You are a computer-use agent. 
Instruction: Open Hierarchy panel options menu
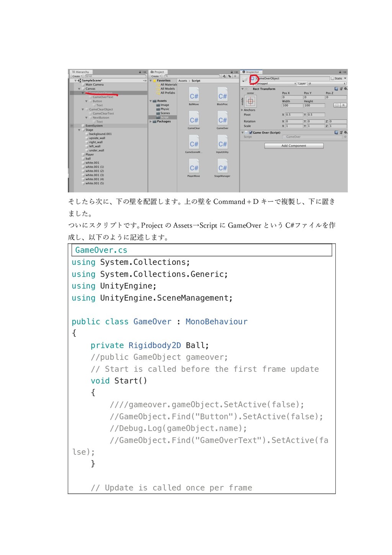pos(145,72)
